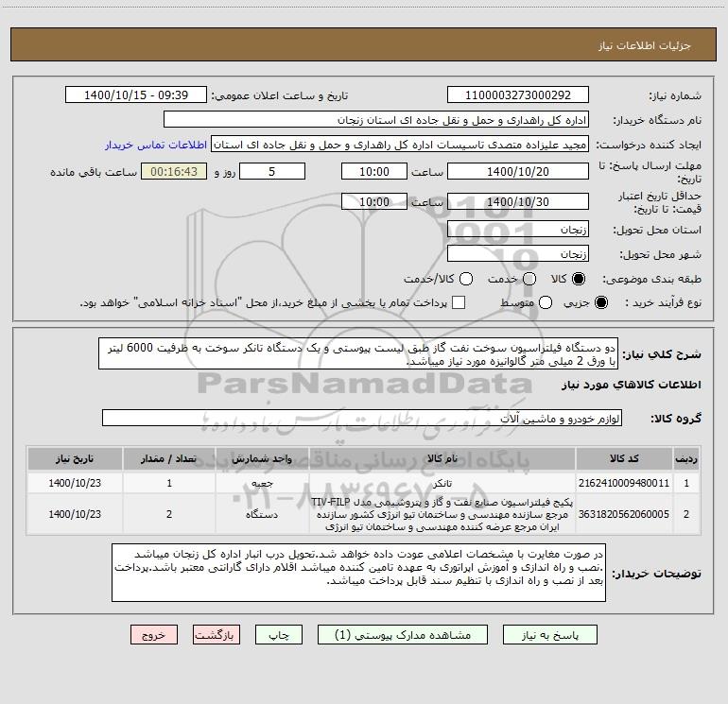Click the دستگاه unit cell

pos(262,514)
